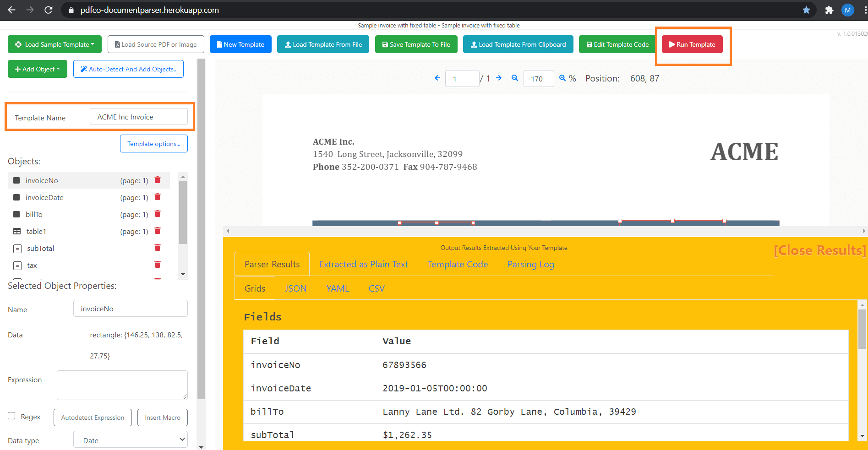Go to previous page with left arrow
Image resolution: width=868 pixels, height=450 pixels.
(x=437, y=78)
